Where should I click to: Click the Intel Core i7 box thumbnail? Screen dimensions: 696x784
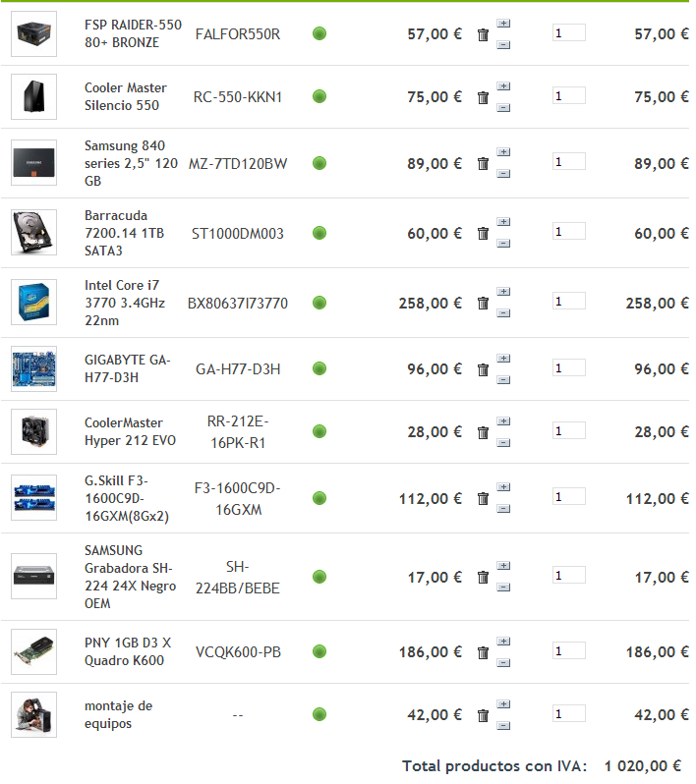(33, 303)
